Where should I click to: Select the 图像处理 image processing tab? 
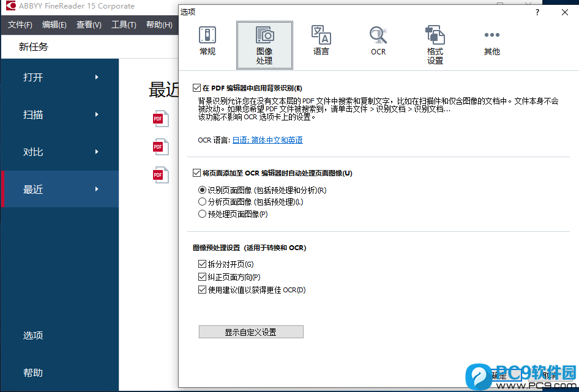click(264, 45)
